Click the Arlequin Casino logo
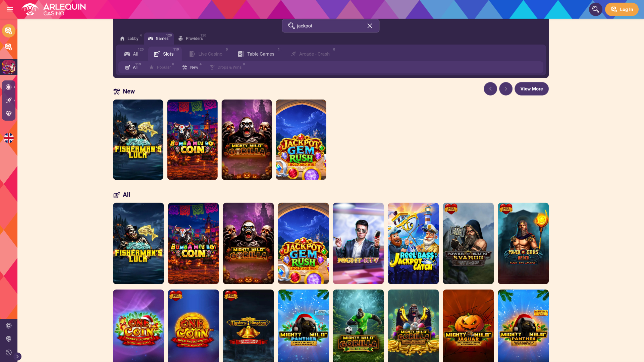This screenshot has width=644, height=362. (x=54, y=9)
